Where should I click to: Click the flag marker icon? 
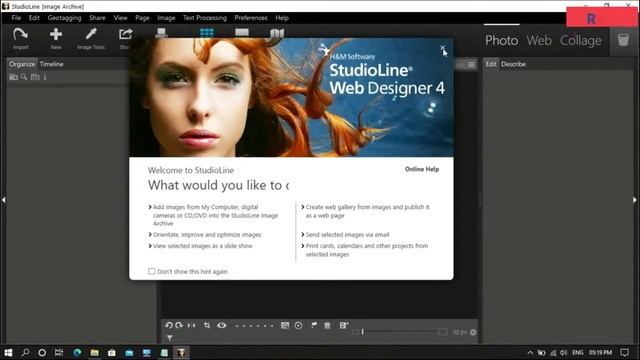[314, 325]
